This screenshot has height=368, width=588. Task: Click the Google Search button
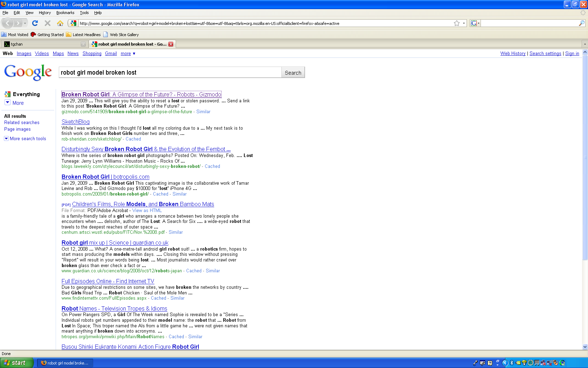click(293, 73)
